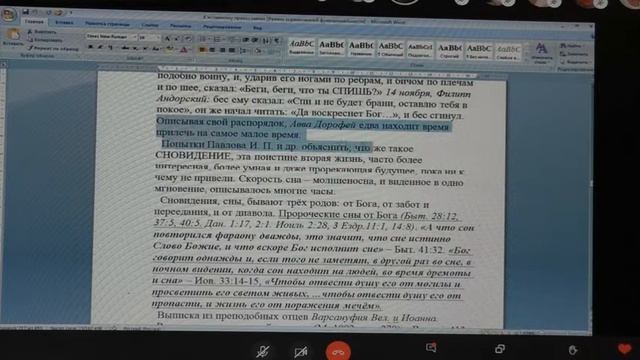Click the screen share icon in the call bar
This screenshot has height=360, width=640.
[500, 349]
